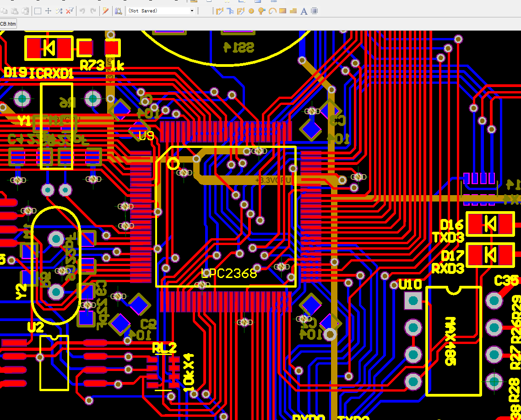521x420 pixels.
Task: Click the Undo arrow in toolbar
Action: pos(82,11)
